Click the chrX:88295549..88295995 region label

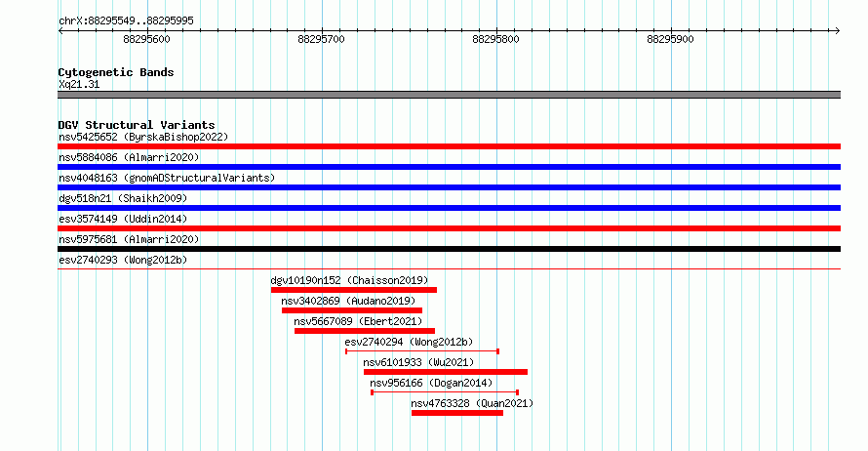(126, 20)
